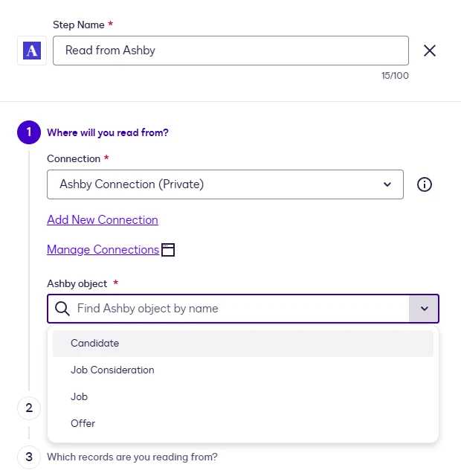Image resolution: width=461 pixels, height=476 pixels.
Task: Click the magnifier icon in Ashby object field
Action: (x=62, y=309)
